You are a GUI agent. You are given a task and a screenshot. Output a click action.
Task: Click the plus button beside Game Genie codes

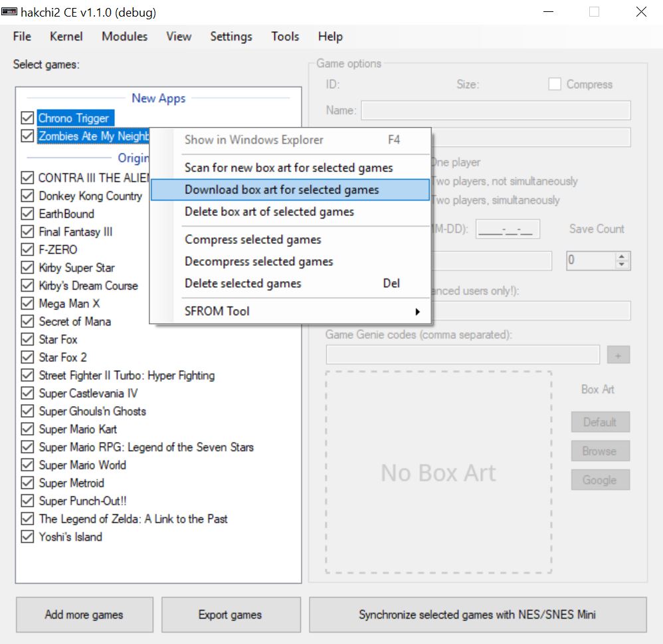pos(618,355)
